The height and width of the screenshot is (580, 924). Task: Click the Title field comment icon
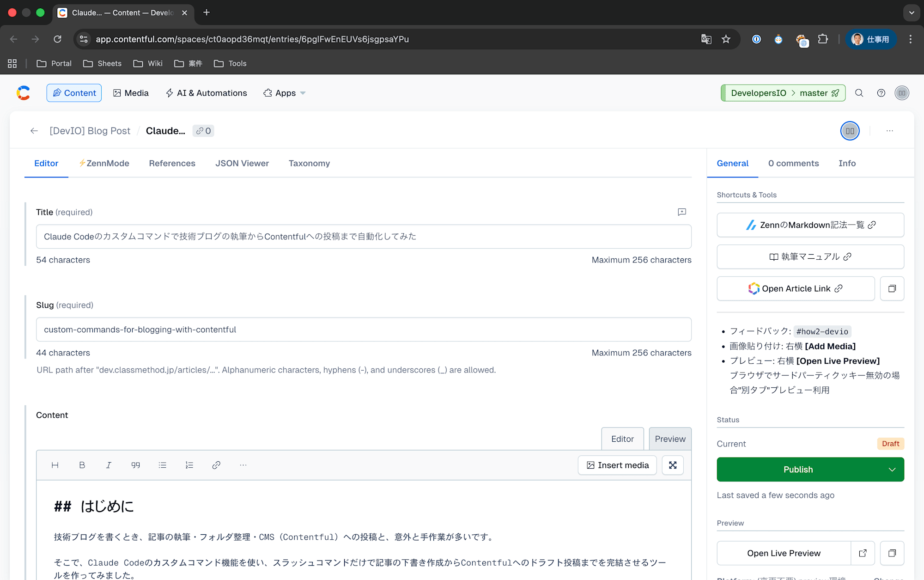pyautogui.click(x=681, y=212)
